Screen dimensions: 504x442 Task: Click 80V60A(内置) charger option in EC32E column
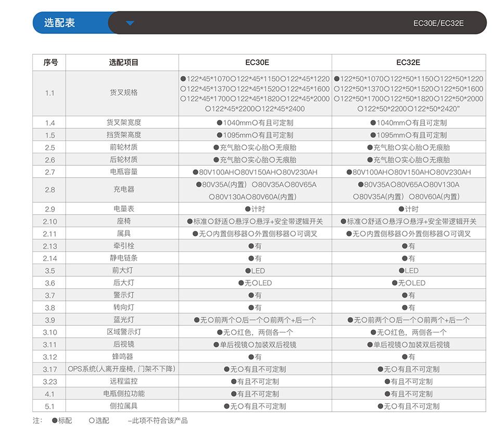(434, 197)
